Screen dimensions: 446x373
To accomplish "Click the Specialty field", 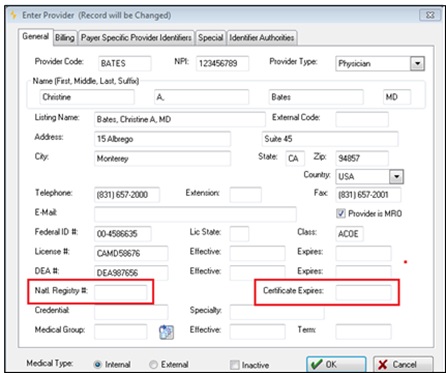I will pos(277,312).
